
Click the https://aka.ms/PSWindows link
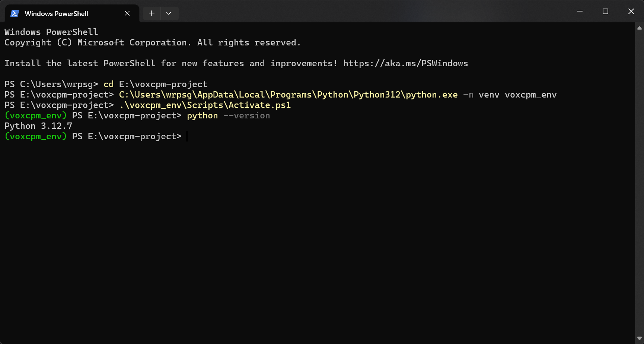(x=405, y=64)
